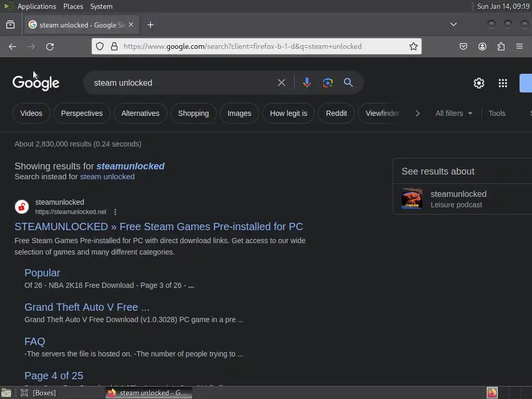This screenshot has width=532, height=399.
Task: Open the Firefox account icon
Action: 482,46
